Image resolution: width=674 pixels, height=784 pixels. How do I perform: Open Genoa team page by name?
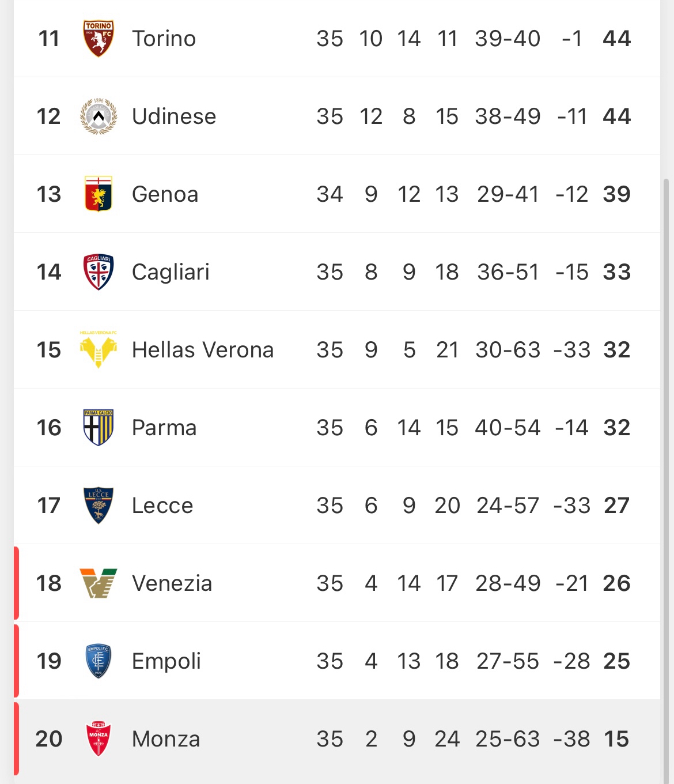pyautogui.click(x=165, y=194)
